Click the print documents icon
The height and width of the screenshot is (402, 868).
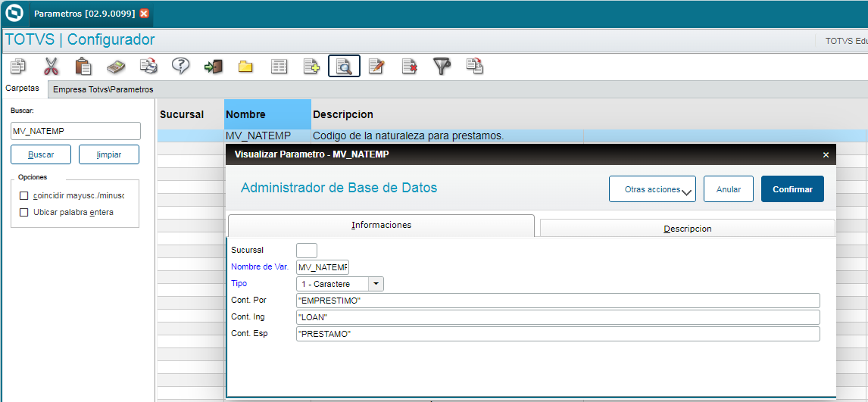point(148,67)
